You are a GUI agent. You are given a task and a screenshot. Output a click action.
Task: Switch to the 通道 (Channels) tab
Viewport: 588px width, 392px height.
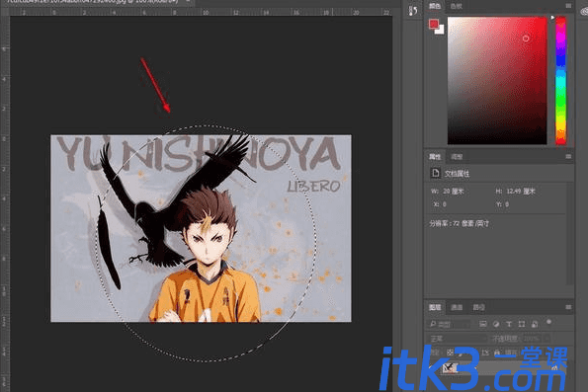[457, 307]
